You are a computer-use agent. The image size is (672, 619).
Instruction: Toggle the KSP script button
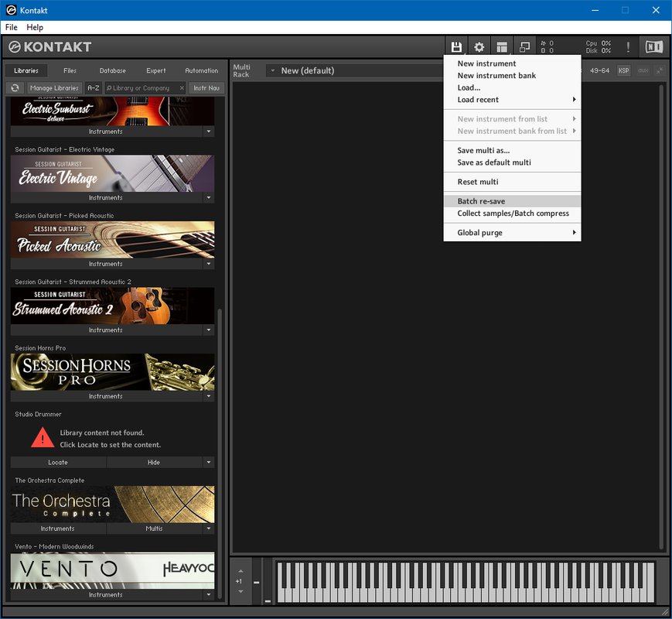[623, 70]
